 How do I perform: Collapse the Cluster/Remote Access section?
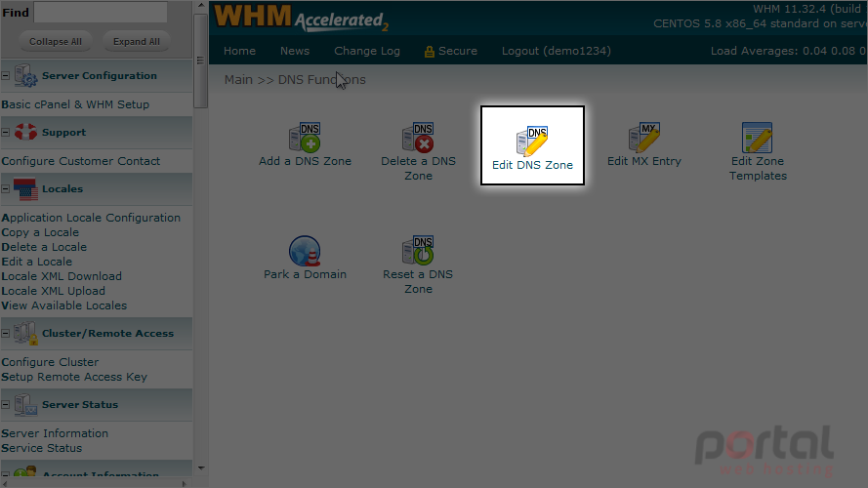pyautogui.click(x=6, y=333)
